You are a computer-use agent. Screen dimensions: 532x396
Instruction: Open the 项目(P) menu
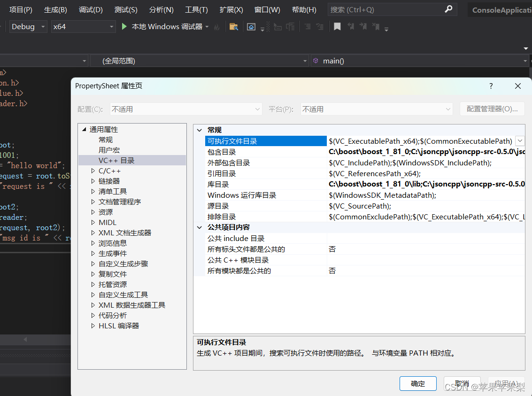pyautogui.click(x=21, y=9)
